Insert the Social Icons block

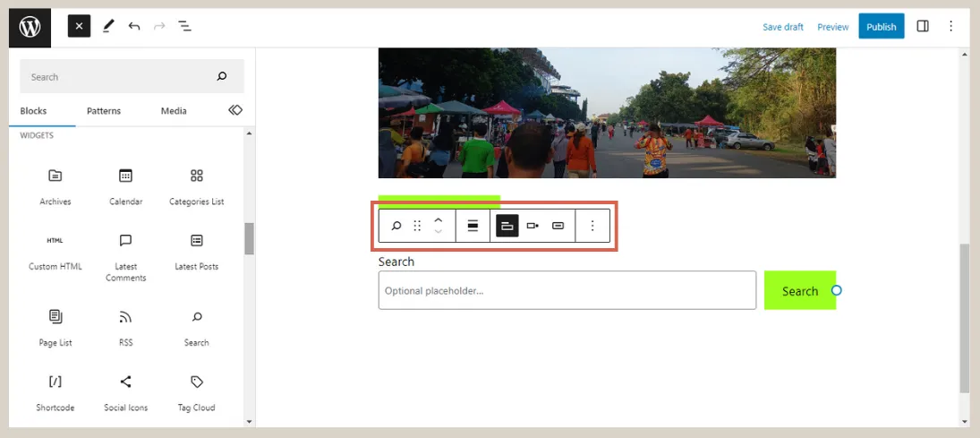coord(125,393)
